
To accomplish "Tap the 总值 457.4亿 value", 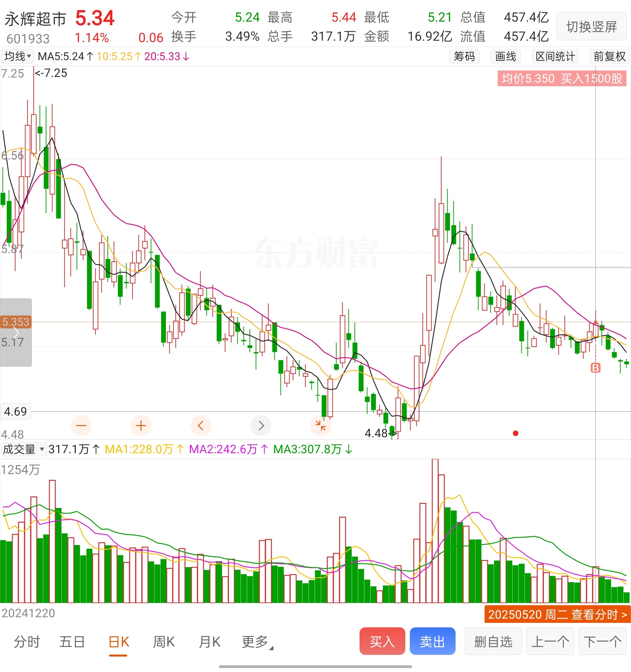I will [x=526, y=17].
